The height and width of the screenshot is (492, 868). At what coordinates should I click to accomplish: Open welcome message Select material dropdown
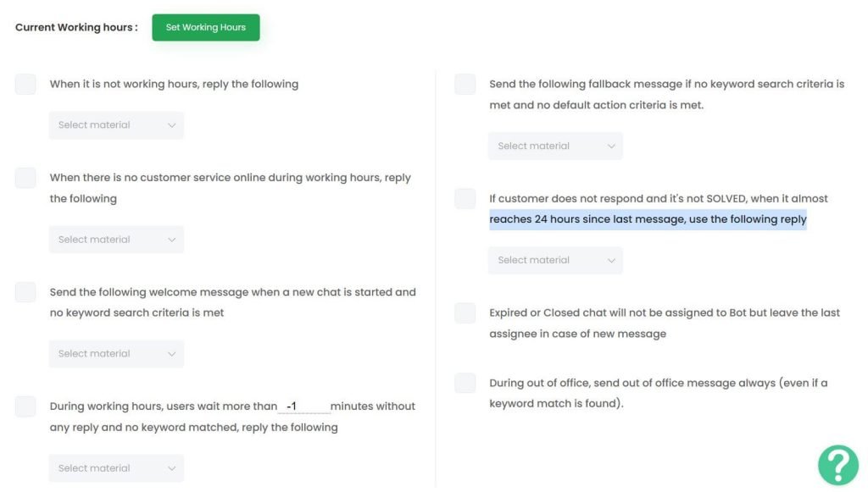[116, 354]
